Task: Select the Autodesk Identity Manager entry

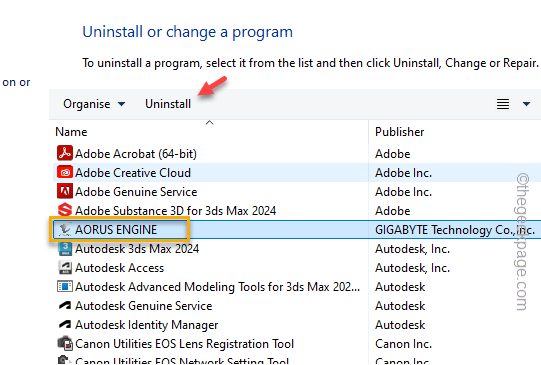Action: point(147,325)
